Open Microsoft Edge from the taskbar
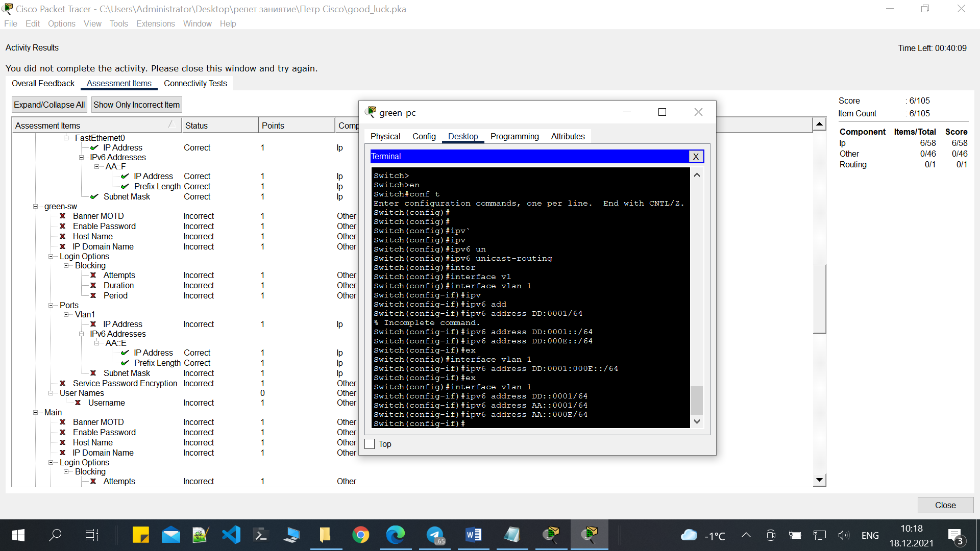Viewport: 980px width, 551px height. (x=395, y=535)
